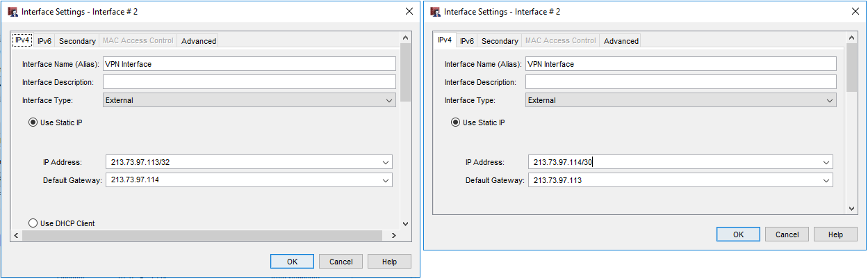Click Interface Description field in left dialog
This screenshot has width=868, height=279.
click(249, 82)
